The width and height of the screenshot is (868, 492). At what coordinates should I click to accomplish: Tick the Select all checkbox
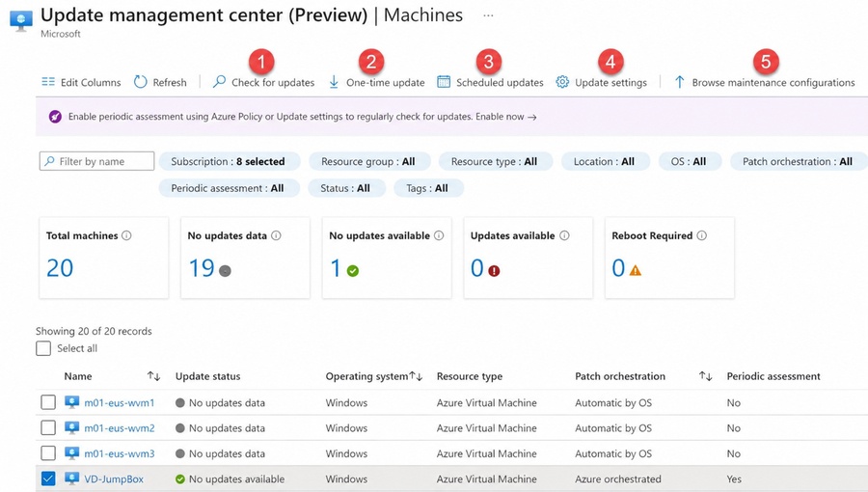(x=43, y=348)
